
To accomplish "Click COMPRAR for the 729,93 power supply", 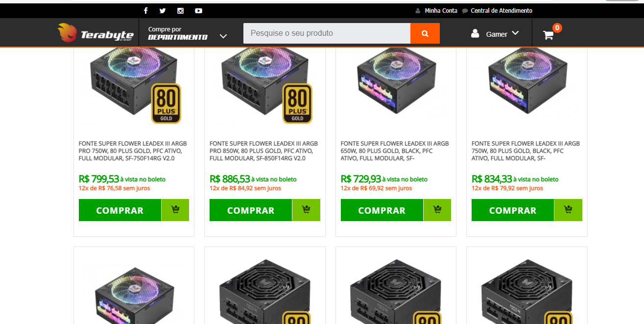I will (x=382, y=210).
